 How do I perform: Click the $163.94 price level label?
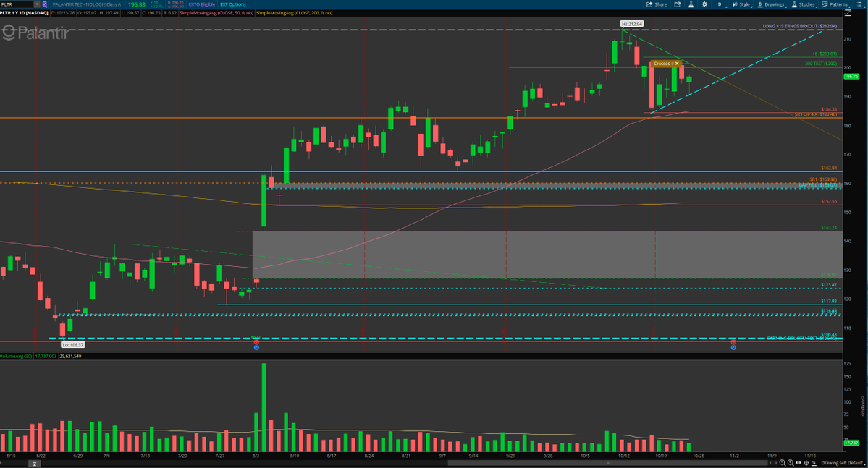click(829, 168)
